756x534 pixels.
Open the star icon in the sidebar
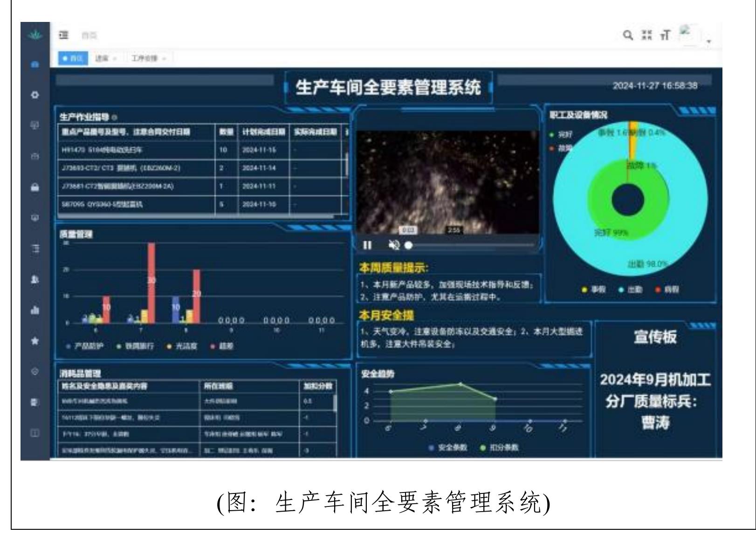[34, 341]
